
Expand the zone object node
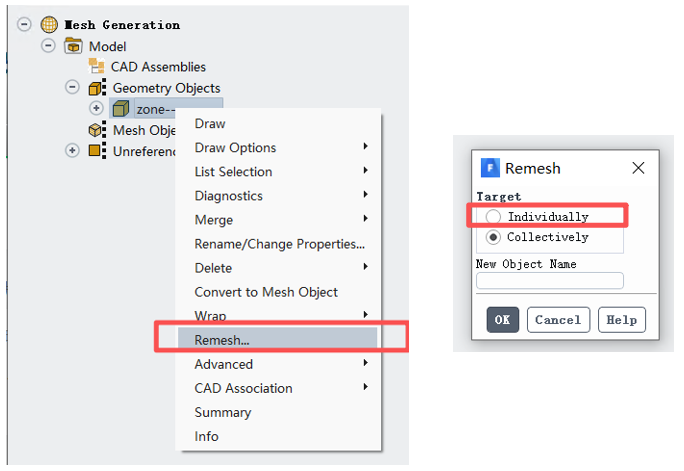pos(96,108)
